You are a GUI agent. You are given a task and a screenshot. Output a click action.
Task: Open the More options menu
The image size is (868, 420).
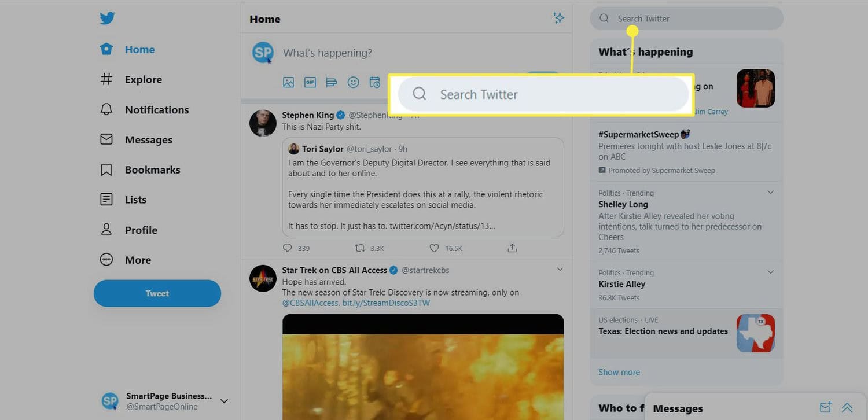click(x=126, y=260)
